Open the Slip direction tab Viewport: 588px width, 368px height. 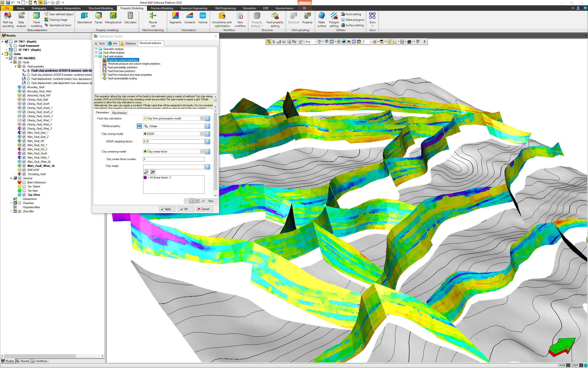(x=119, y=113)
